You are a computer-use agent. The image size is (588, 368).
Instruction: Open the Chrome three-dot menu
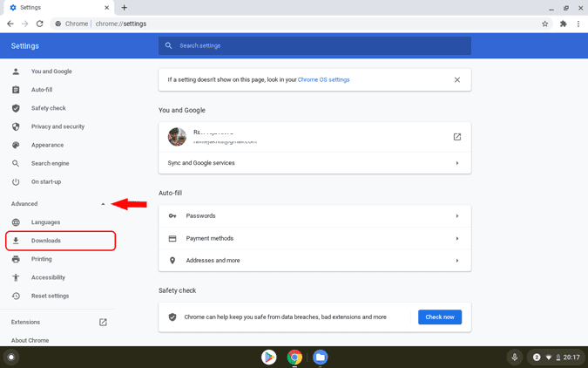[578, 24]
